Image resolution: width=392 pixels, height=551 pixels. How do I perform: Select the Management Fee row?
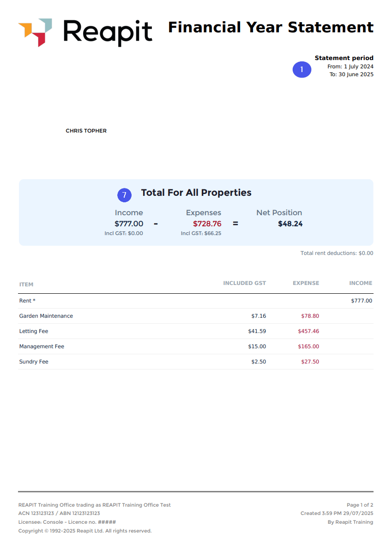pos(196,346)
